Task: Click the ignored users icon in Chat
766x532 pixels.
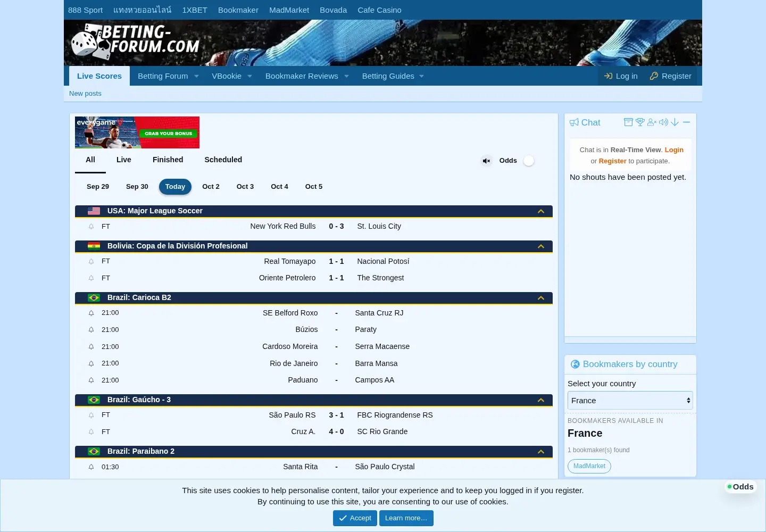Action: pyautogui.click(x=652, y=122)
